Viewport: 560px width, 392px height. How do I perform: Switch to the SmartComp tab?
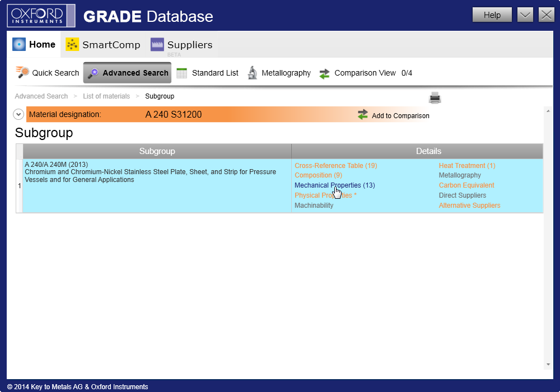[103, 45]
